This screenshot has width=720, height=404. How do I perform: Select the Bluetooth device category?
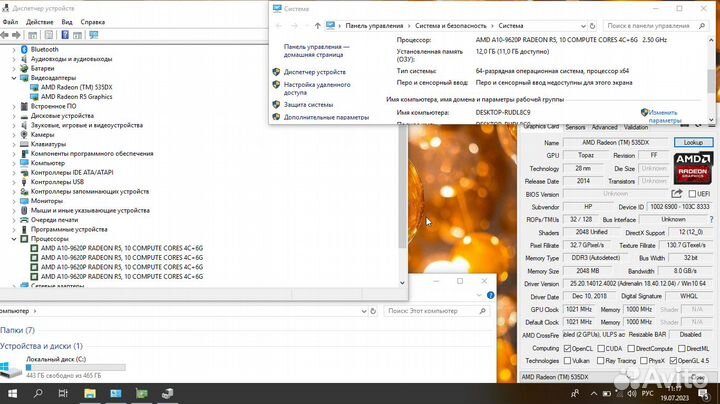(x=45, y=49)
